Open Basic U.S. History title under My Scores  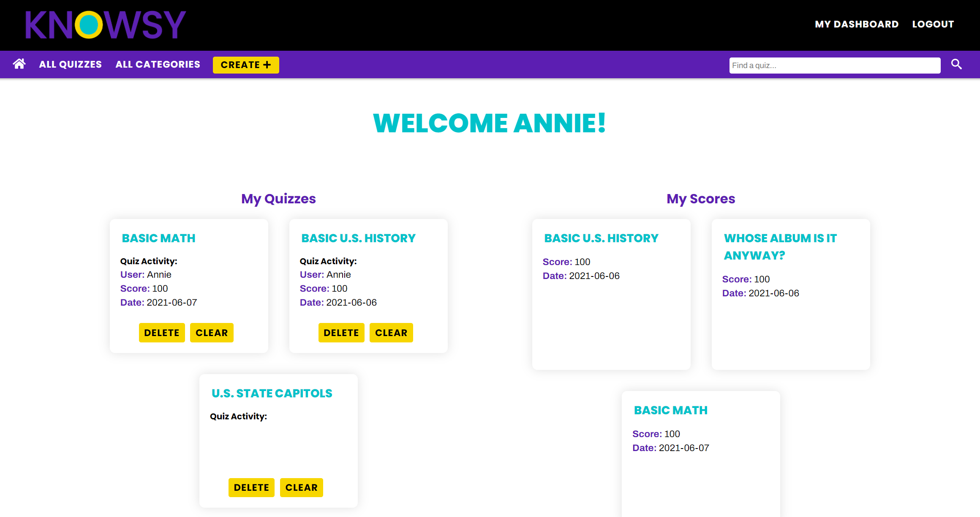coord(601,238)
